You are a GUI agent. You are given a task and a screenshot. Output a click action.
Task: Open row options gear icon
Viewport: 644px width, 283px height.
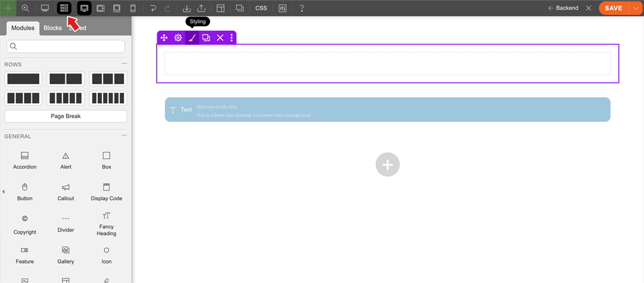click(178, 38)
